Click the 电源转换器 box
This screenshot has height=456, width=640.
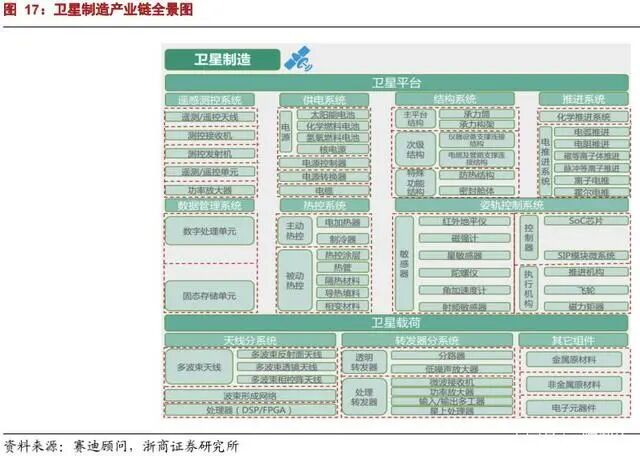click(324, 177)
